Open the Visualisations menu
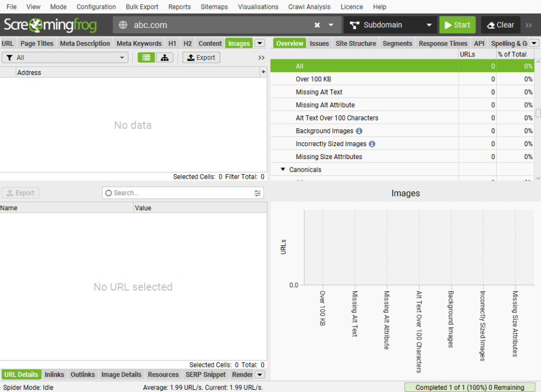 [257, 7]
